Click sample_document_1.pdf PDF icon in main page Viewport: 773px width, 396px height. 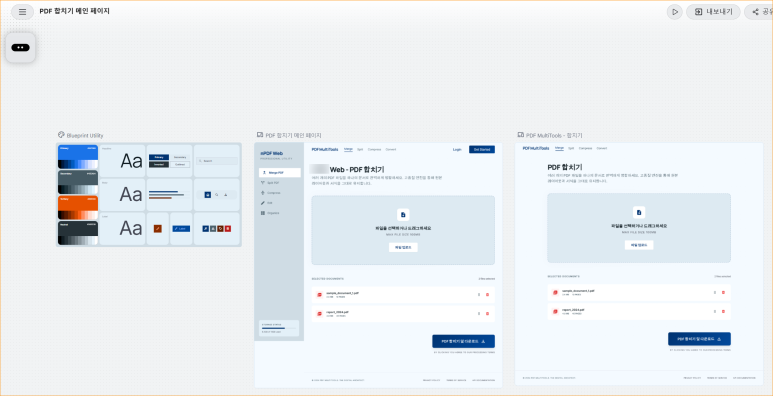pyautogui.click(x=319, y=295)
